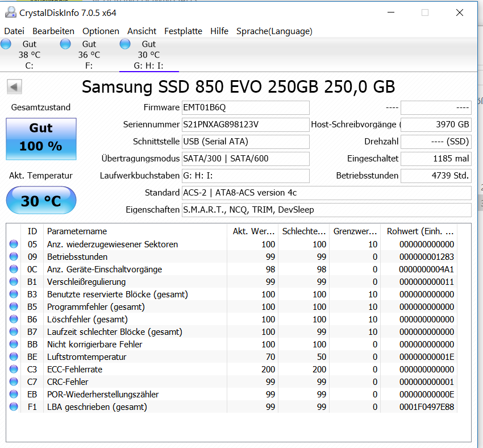
Task: Click Betriebsstunden value 4739 Std.
Action: tap(436, 176)
